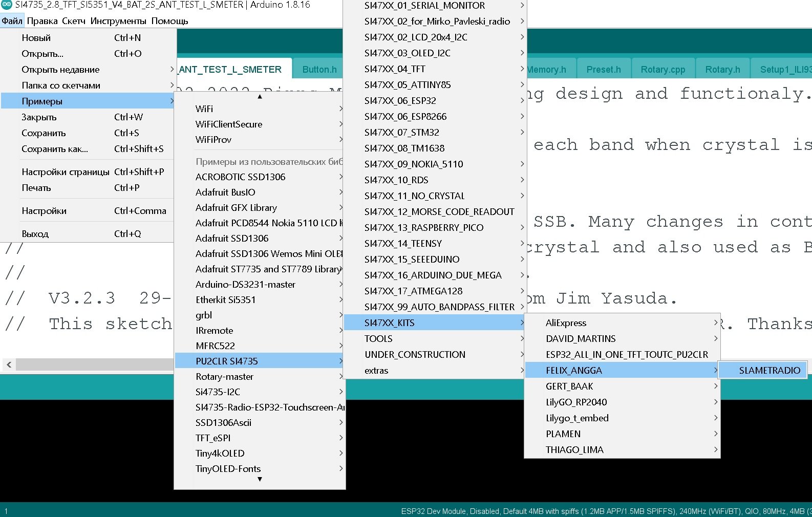The height and width of the screenshot is (517, 812).
Task: Open the Скетч menu
Action: coord(74,21)
